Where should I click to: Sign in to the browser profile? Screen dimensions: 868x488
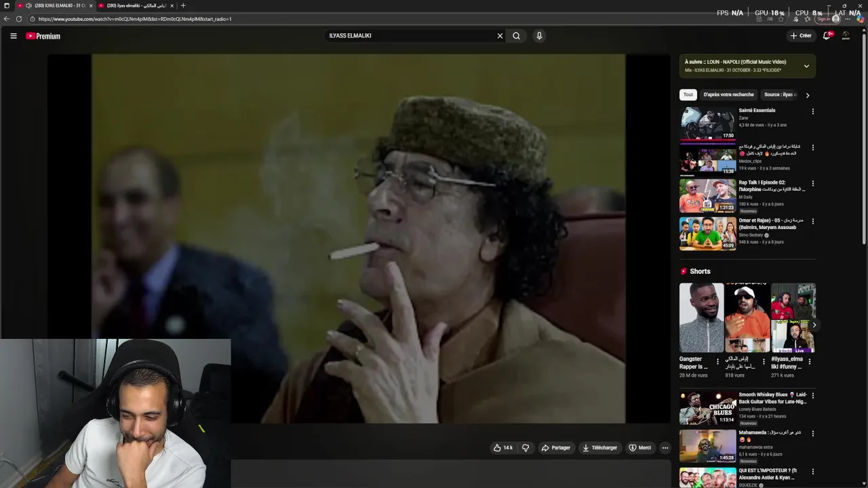pos(828,19)
